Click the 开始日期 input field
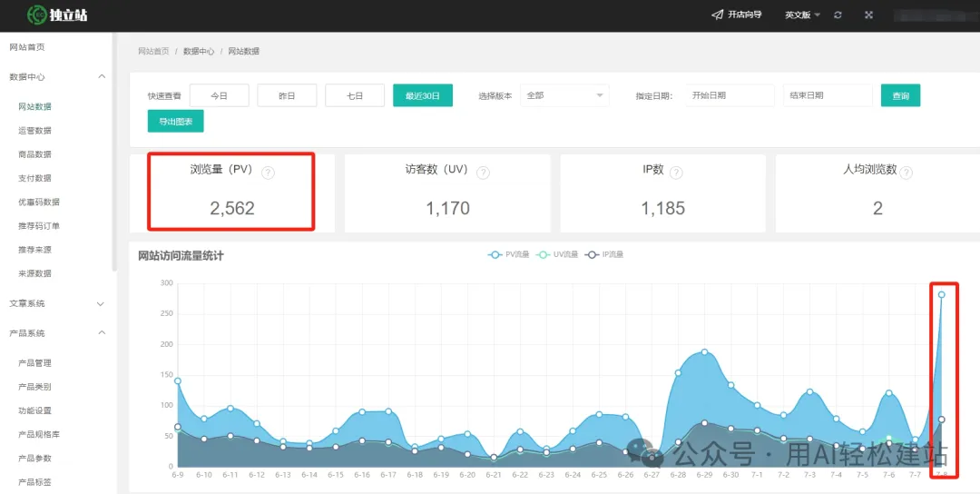 click(x=730, y=95)
